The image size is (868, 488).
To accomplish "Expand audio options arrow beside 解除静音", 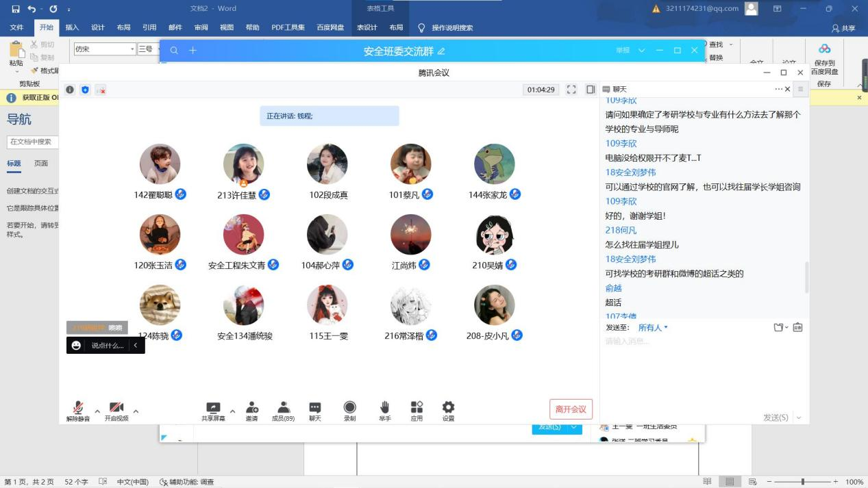I will [x=97, y=411].
